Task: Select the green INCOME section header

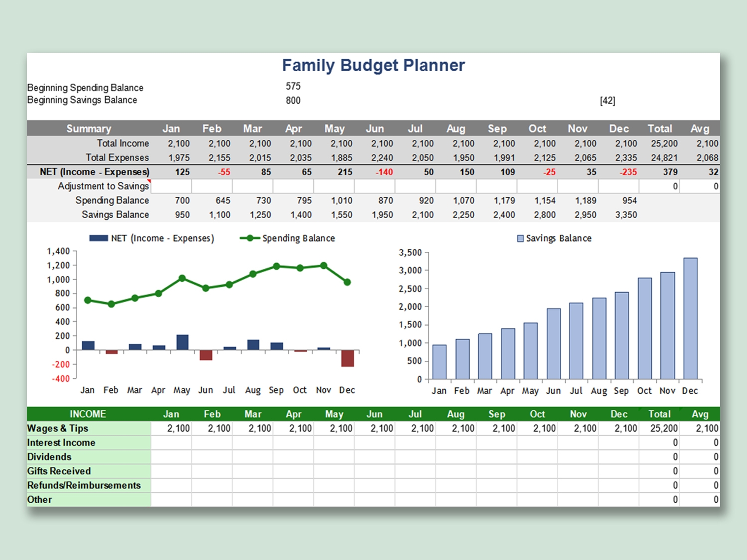Action: pyautogui.click(x=88, y=414)
